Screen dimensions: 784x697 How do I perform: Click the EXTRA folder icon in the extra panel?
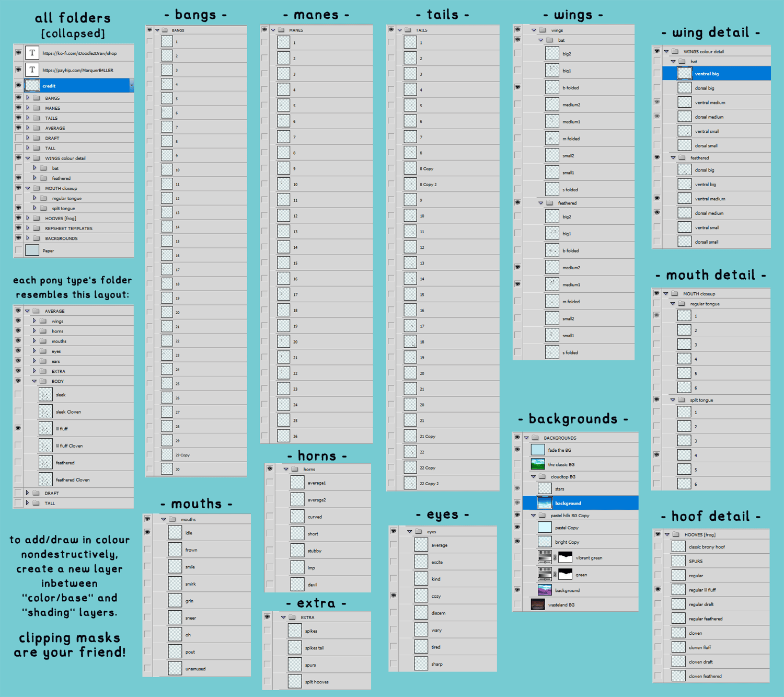point(292,618)
